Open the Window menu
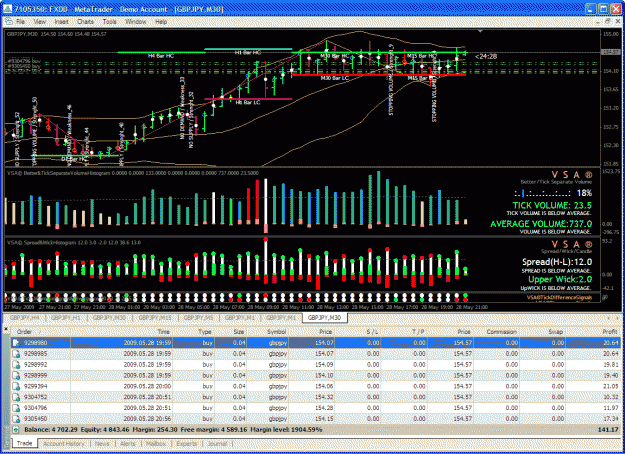 coord(136,22)
